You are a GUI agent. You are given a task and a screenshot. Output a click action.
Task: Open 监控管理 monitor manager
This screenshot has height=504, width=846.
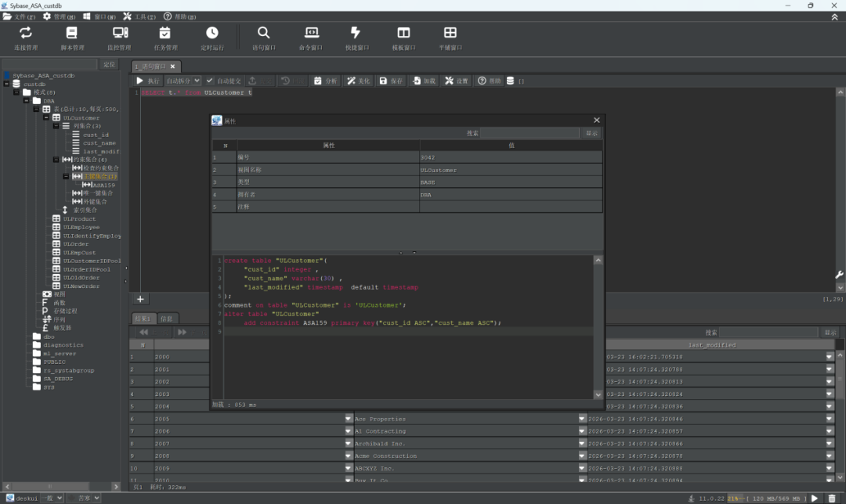coord(120,38)
